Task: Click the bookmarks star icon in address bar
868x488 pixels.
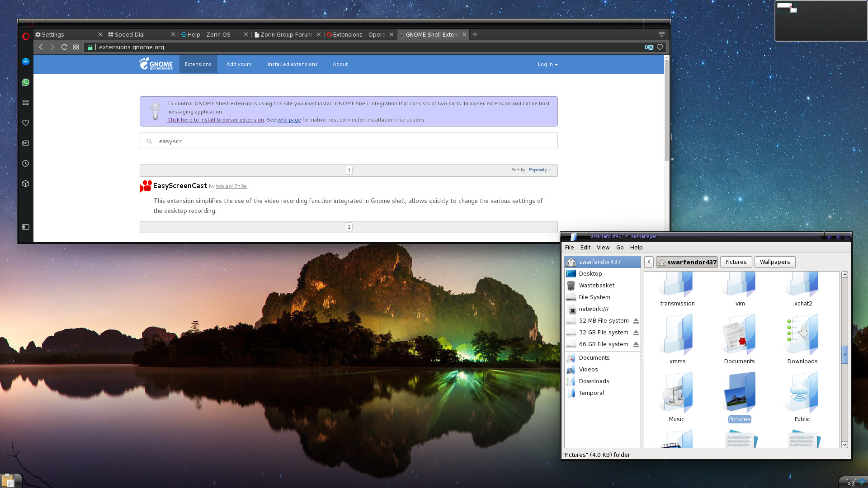Action: pos(660,47)
